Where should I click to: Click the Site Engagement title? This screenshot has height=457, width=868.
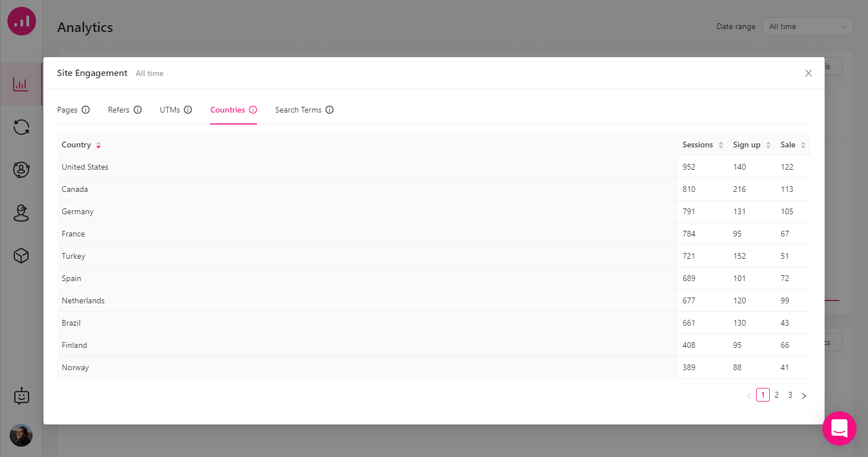tap(92, 73)
